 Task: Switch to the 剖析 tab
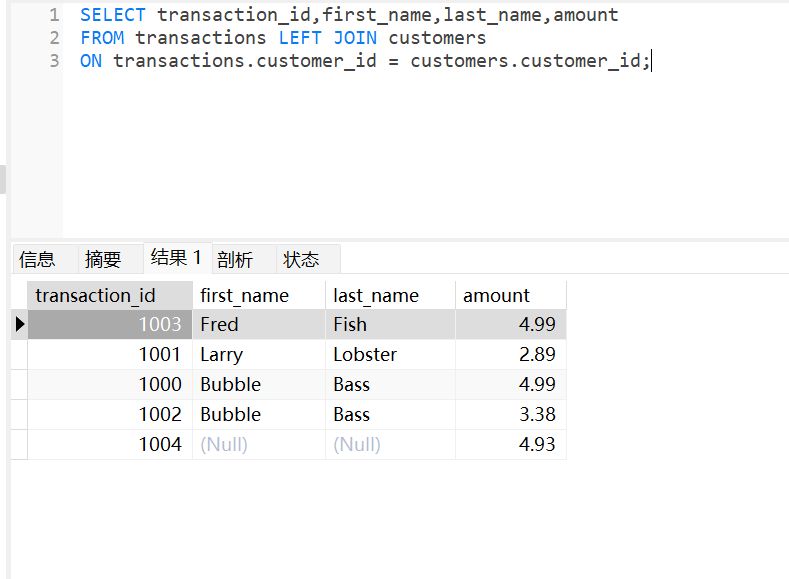pyautogui.click(x=235, y=259)
